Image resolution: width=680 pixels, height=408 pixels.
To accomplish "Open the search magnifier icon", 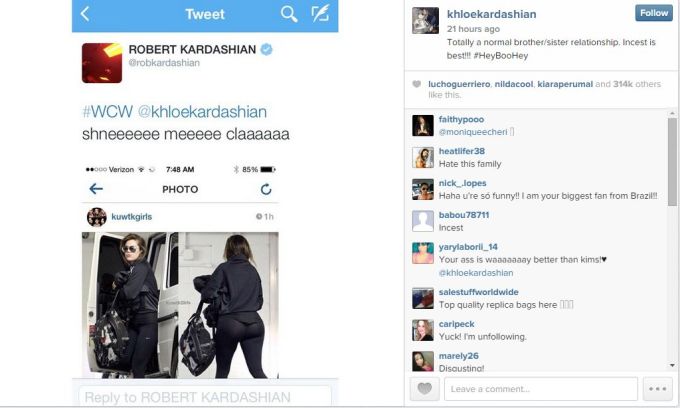I will pos(289,14).
